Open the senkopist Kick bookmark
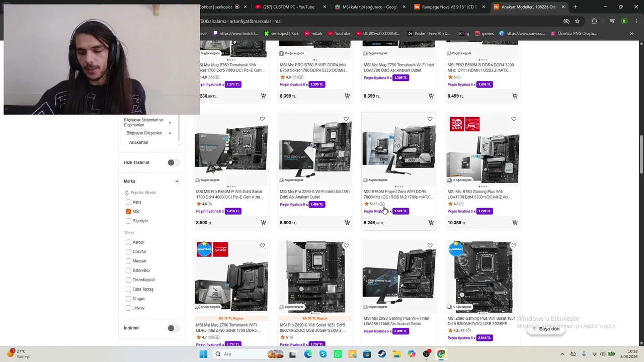The width and height of the screenshot is (644, 362). point(281,34)
